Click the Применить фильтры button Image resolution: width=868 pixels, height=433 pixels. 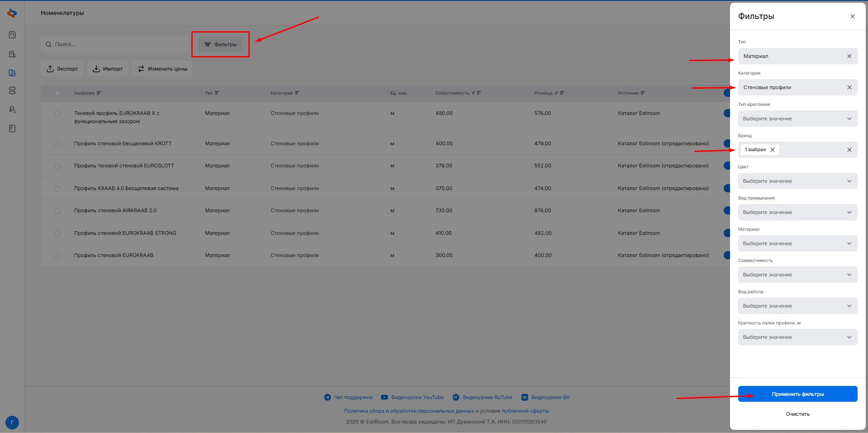(797, 394)
